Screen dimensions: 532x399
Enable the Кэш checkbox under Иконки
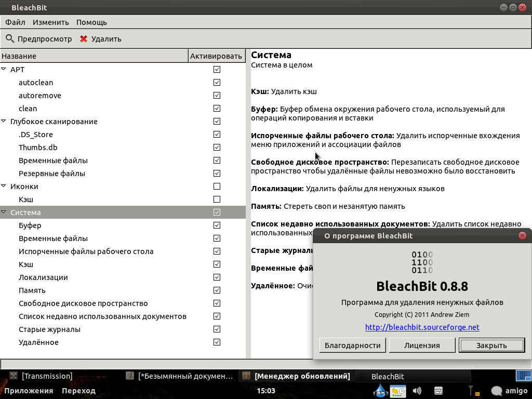(x=217, y=199)
